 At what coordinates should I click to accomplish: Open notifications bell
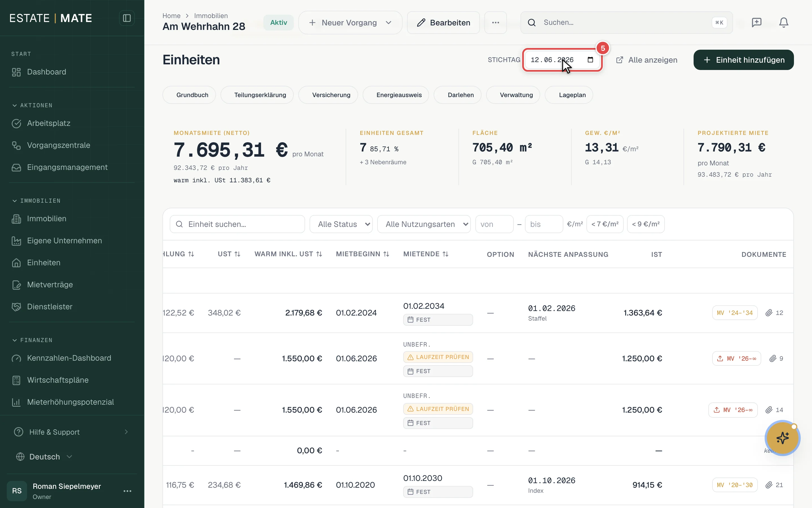coord(784,23)
